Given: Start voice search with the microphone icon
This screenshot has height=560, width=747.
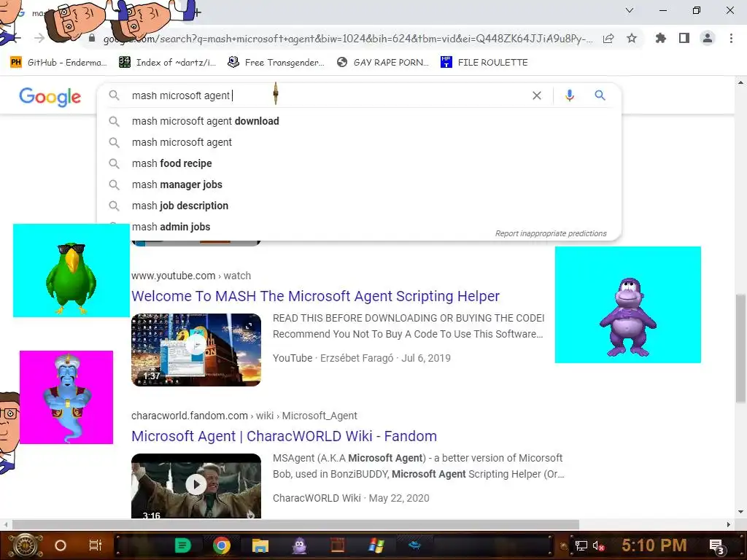Looking at the screenshot, I should click(569, 96).
